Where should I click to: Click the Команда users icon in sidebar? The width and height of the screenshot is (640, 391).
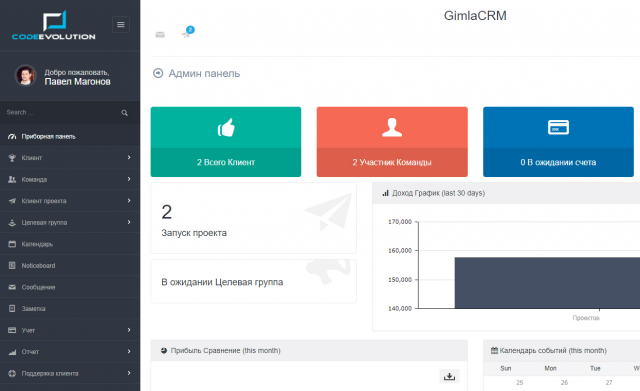tap(12, 179)
